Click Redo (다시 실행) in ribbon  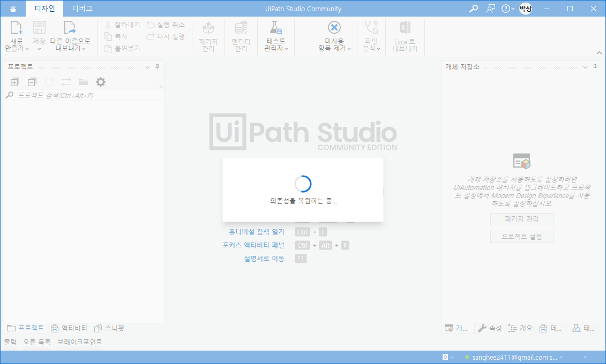166,36
